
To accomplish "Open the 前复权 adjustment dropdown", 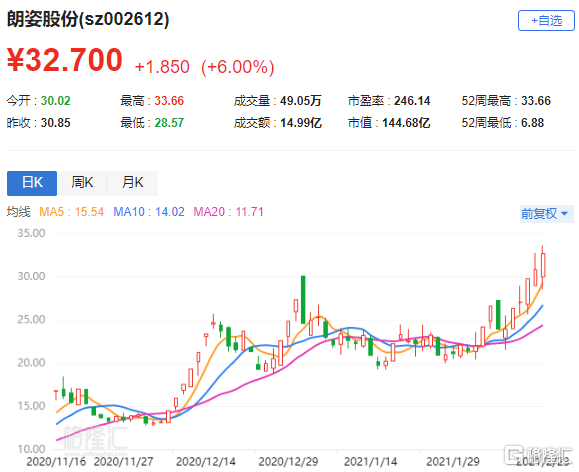I will tap(547, 213).
